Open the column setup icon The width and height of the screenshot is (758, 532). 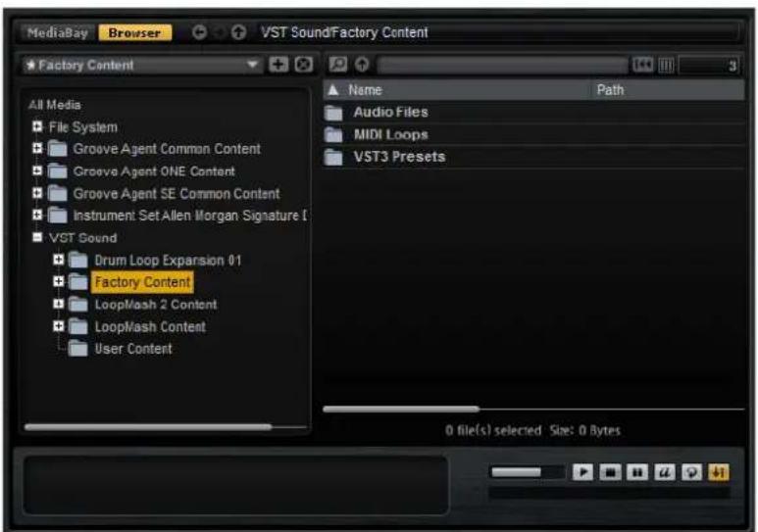tap(666, 65)
